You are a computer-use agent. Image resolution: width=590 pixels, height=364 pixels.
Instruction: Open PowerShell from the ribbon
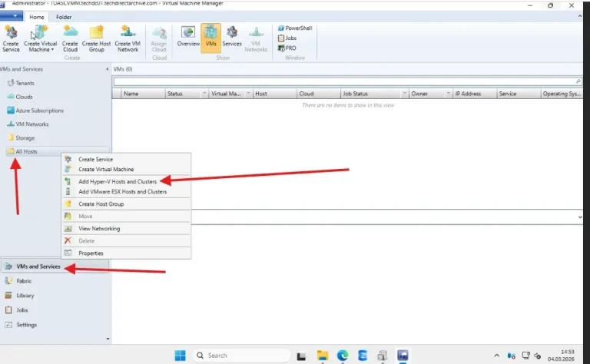[x=295, y=28]
